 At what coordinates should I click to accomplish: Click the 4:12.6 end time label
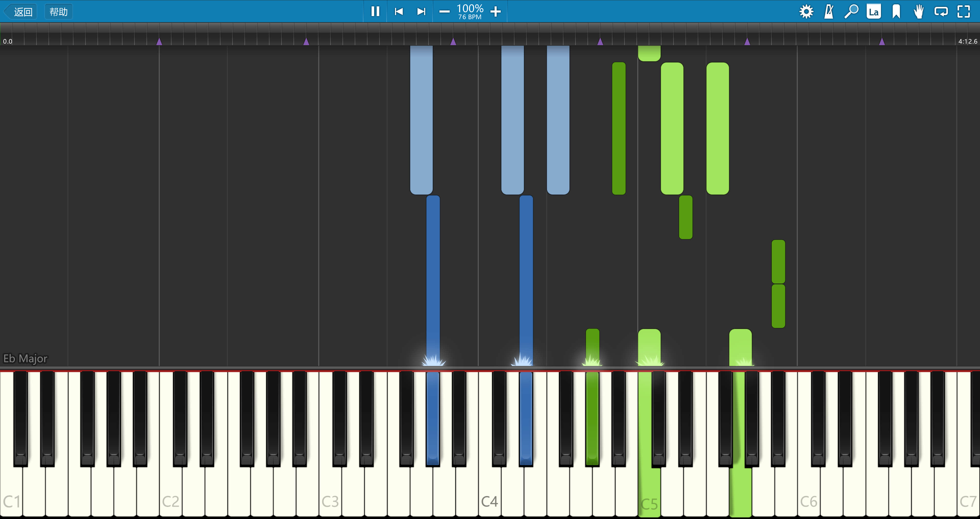967,42
